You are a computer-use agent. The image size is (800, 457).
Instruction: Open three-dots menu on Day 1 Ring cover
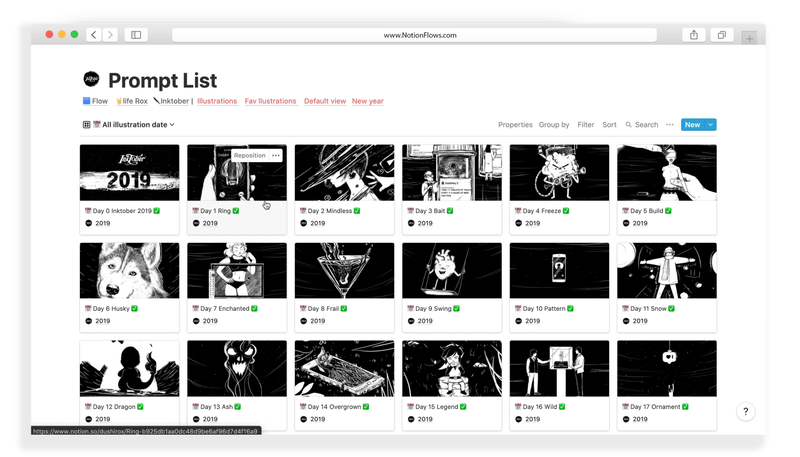click(x=276, y=155)
